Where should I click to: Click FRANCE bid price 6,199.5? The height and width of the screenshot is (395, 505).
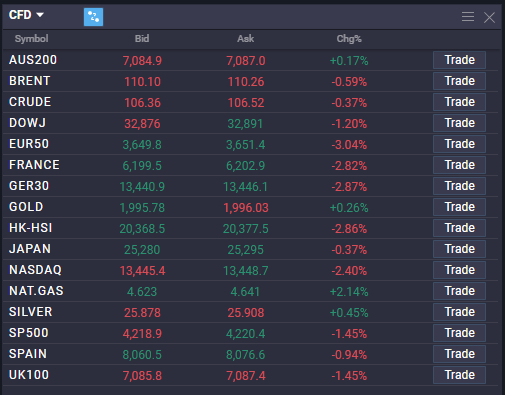coord(142,166)
